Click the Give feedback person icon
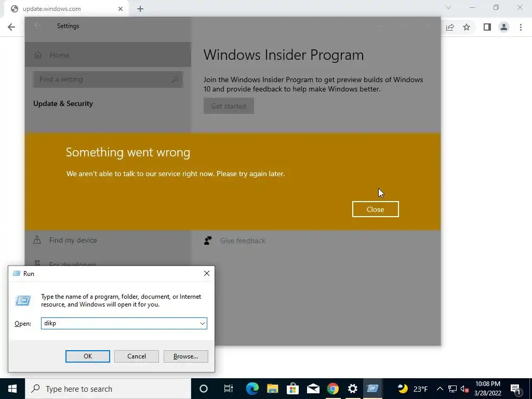 pos(208,241)
